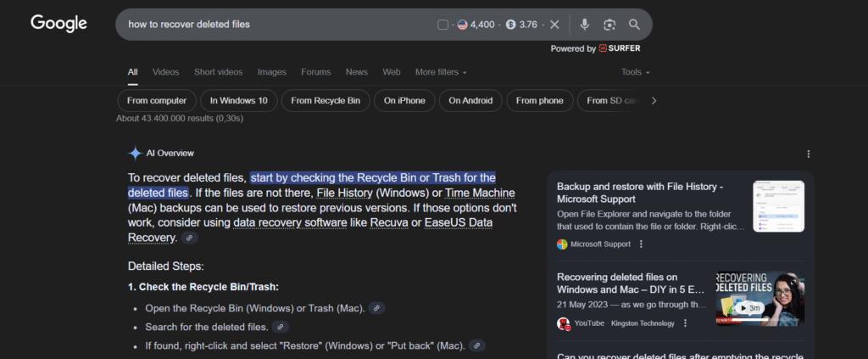Follow the Time Machine link
Screen dimensions: 868x359
pos(480,193)
